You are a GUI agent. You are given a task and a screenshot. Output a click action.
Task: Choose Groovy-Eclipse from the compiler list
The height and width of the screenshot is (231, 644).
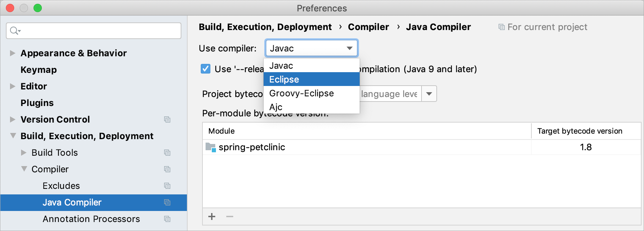[312, 93]
